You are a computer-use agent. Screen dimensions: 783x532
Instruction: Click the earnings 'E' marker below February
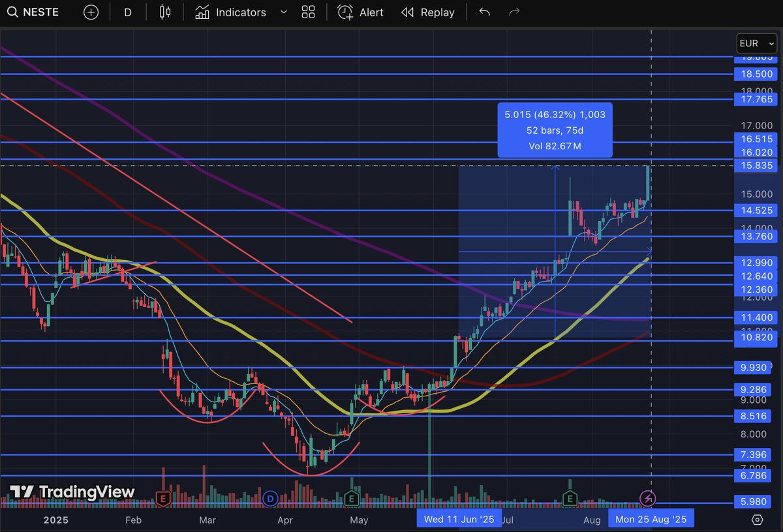(x=162, y=497)
